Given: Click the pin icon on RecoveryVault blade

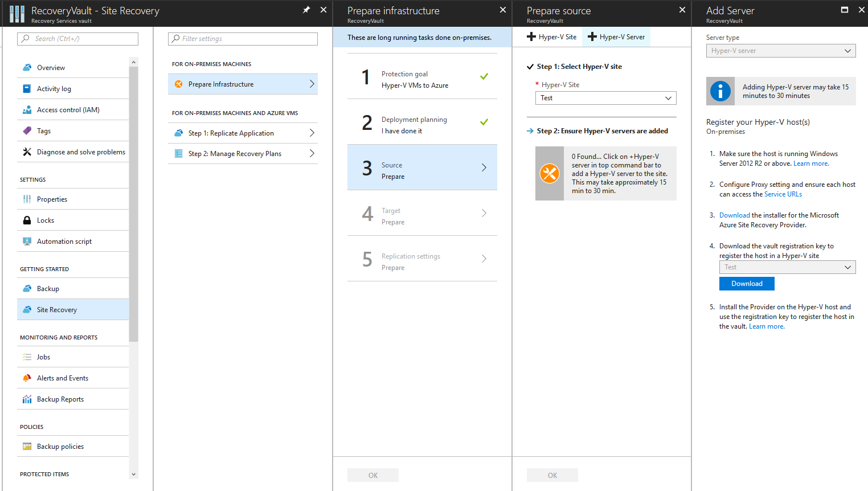Looking at the screenshot, I should pyautogui.click(x=306, y=10).
